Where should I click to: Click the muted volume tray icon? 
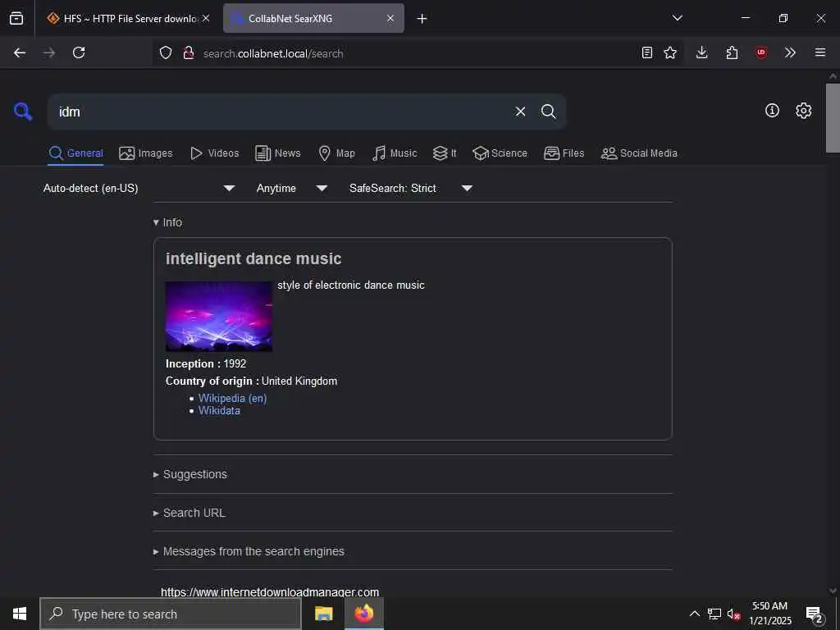pos(733,614)
